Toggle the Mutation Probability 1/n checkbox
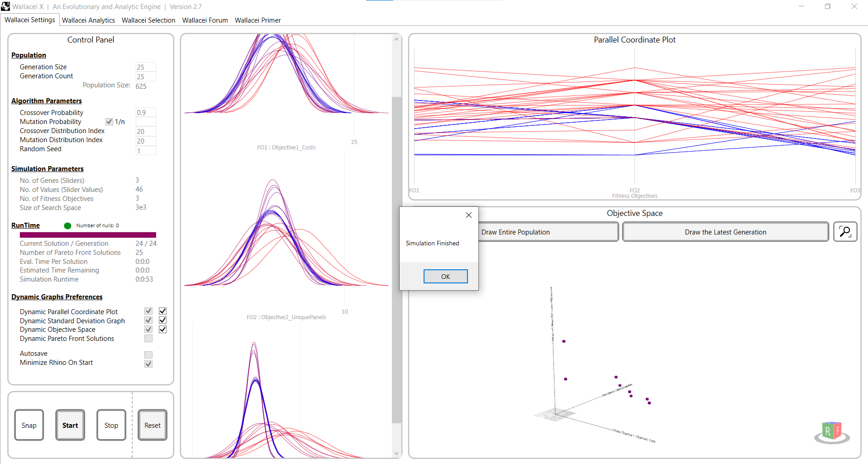This screenshot has height=464, width=868. pos(109,122)
